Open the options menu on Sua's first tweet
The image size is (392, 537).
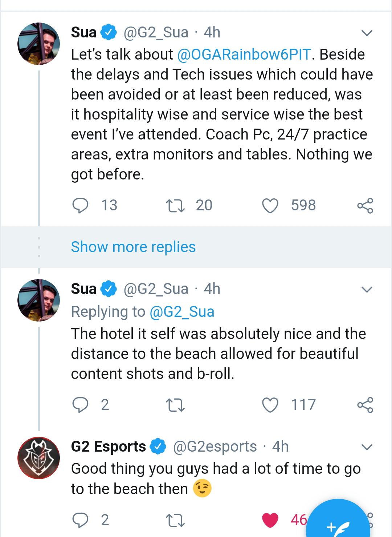click(368, 33)
